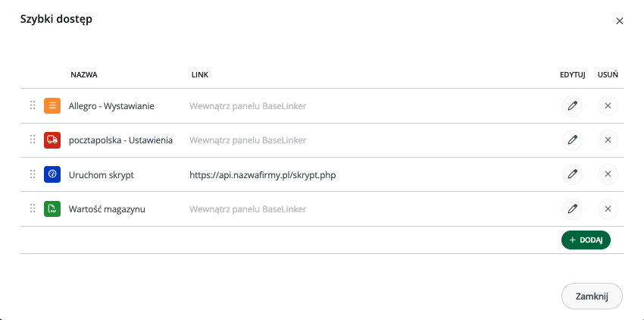Edit the Allegro - Wystawianie shortcut
This screenshot has height=320, width=644.
pos(572,106)
